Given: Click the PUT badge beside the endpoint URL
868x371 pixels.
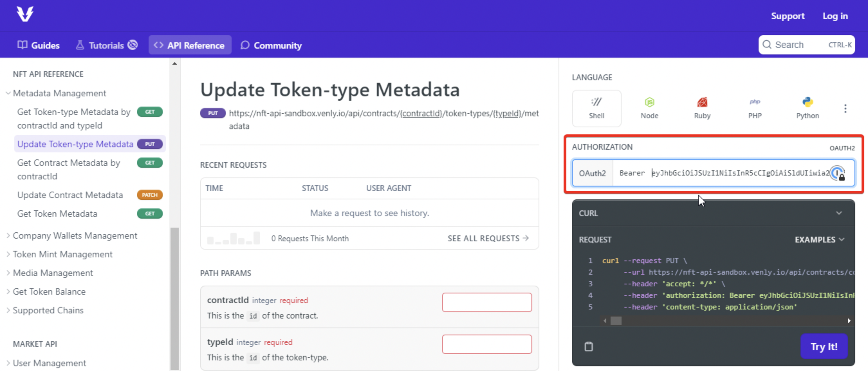Looking at the screenshot, I should 213,113.
